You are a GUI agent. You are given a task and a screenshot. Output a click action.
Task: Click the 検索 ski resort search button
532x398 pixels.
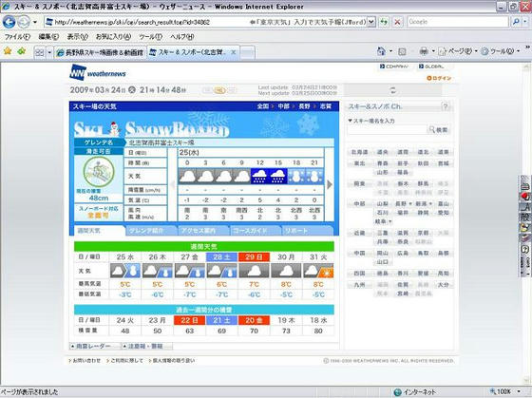click(438, 129)
